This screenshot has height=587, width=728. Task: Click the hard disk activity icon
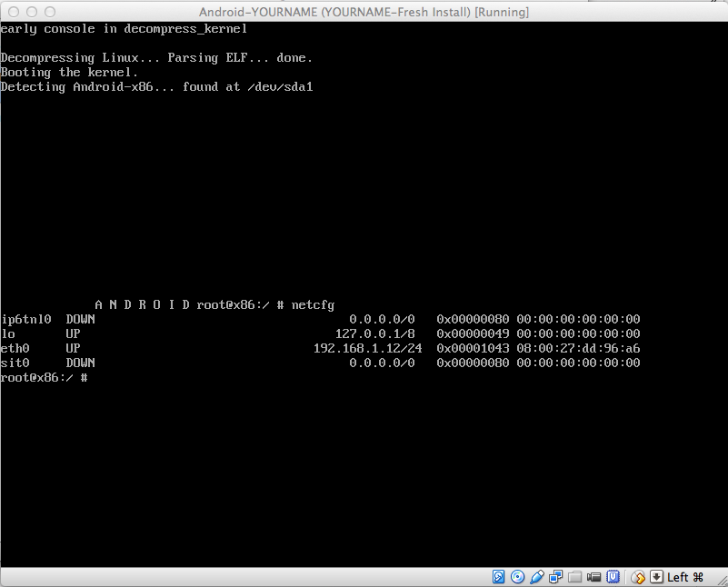click(498, 577)
